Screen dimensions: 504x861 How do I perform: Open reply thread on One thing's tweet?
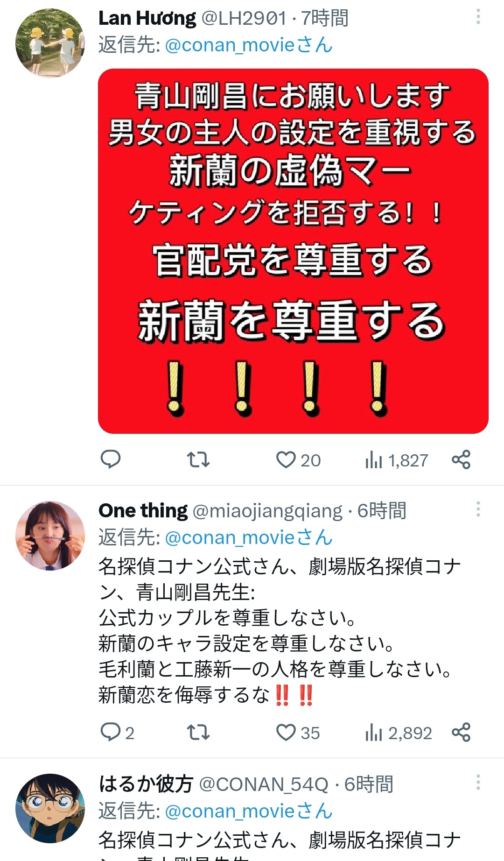tap(117, 733)
